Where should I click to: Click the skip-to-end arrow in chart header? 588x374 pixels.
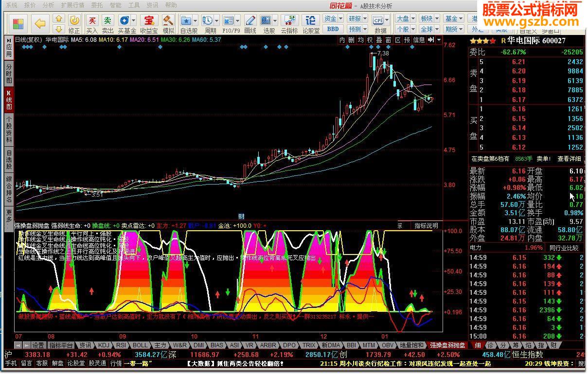tap(430, 40)
